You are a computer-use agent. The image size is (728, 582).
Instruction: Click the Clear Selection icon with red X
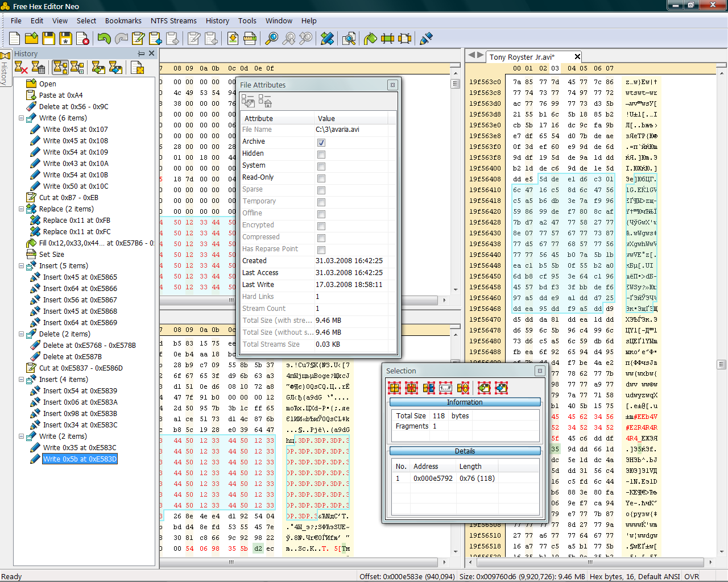pos(412,388)
